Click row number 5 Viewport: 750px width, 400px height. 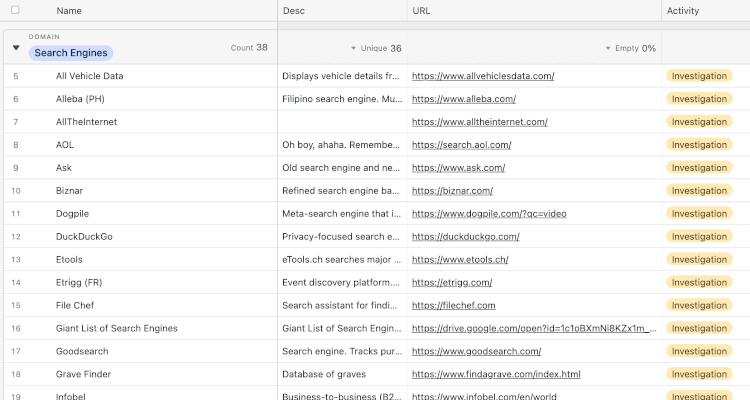[x=16, y=76]
